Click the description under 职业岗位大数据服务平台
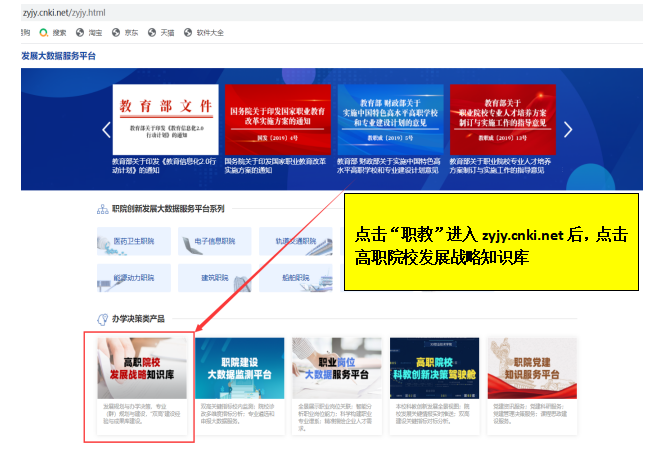The image size is (660, 465). [335, 417]
